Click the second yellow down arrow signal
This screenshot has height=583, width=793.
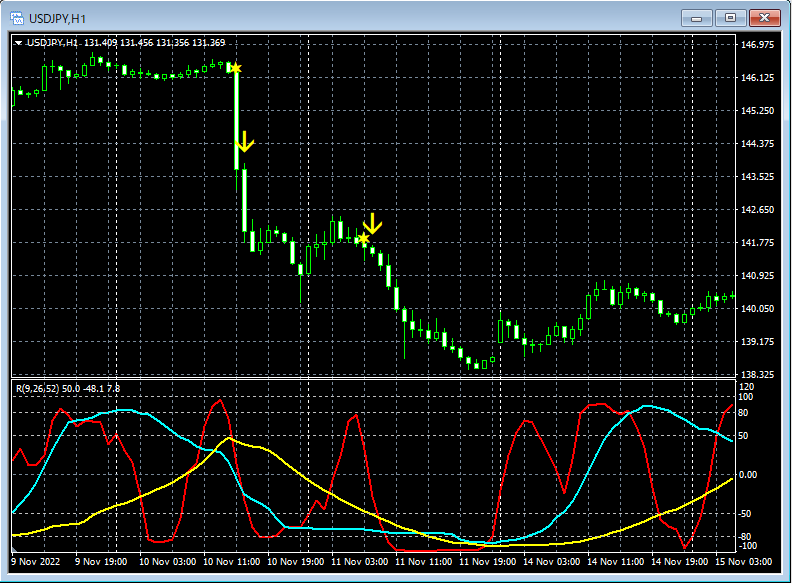coord(372,223)
